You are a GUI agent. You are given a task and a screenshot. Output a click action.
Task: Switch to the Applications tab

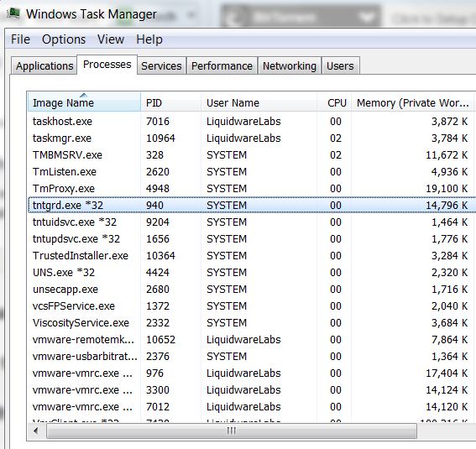click(x=44, y=65)
